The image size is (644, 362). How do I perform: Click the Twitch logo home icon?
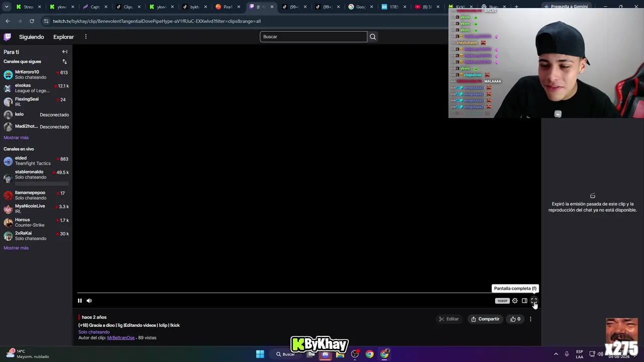(8, 37)
